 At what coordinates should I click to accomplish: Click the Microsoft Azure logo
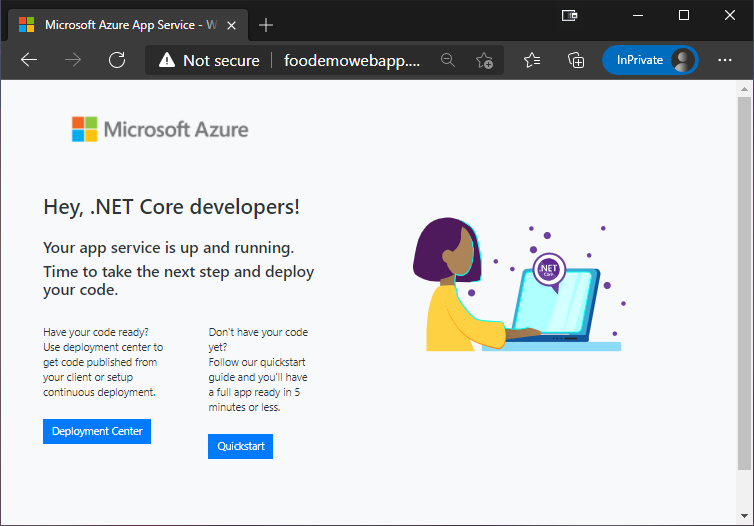coord(160,129)
